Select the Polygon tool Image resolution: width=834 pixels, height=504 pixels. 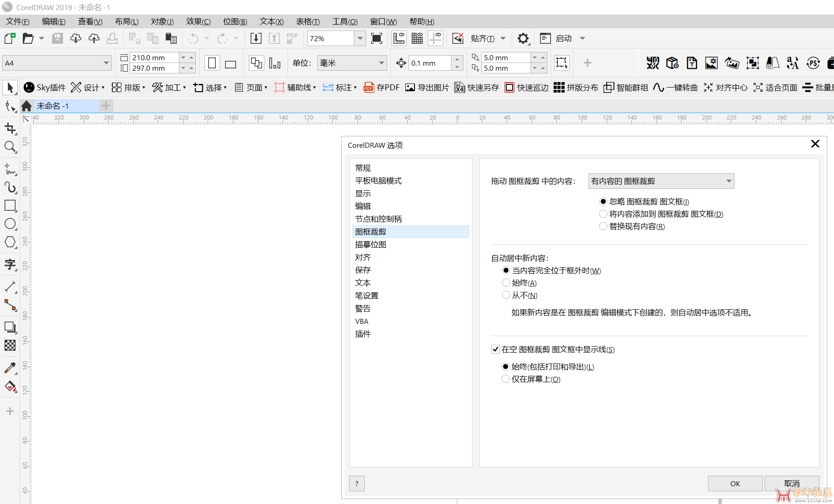pos(10,242)
